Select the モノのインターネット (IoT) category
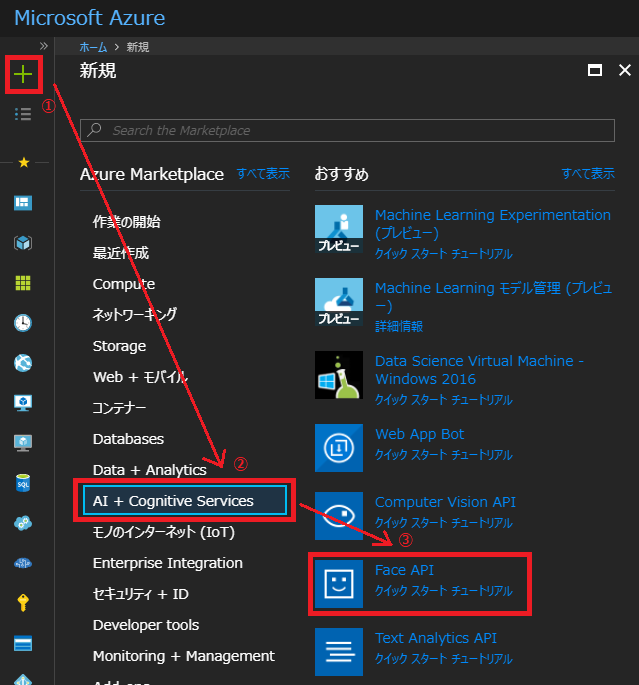Screen dimensions: 639x685 click(164, 532)
